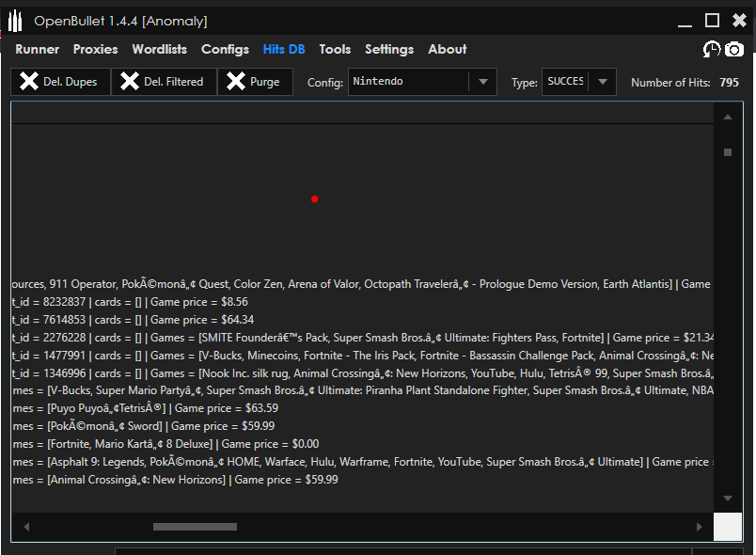Click the Purge button label
The width and height of the screenshot is (756, 555).
tap(265, 82)
